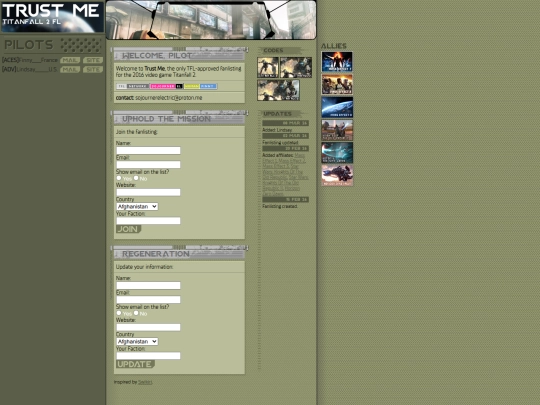Viewport: 540px width, 405px height.
Task: Open the Mass Effect 1 ally thumbnail
Action: (x=337, y=62)
